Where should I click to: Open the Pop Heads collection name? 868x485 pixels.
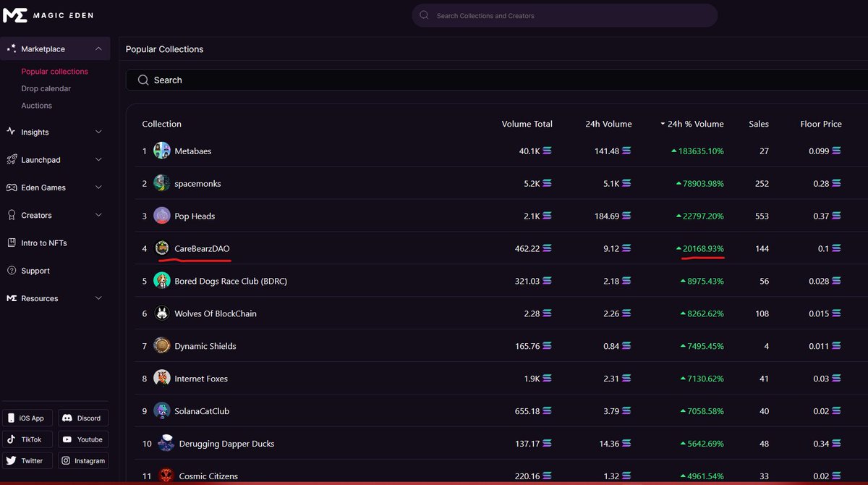(x=195, y=216)
